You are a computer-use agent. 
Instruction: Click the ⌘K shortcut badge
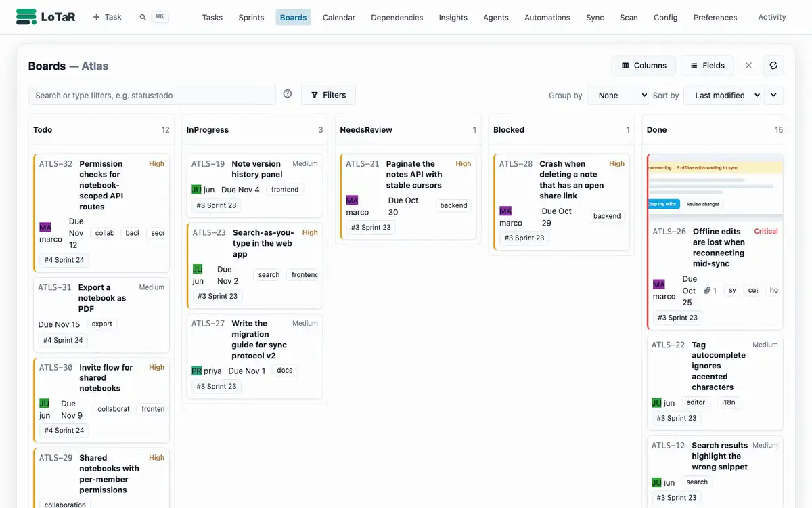[x=160, y=17]
